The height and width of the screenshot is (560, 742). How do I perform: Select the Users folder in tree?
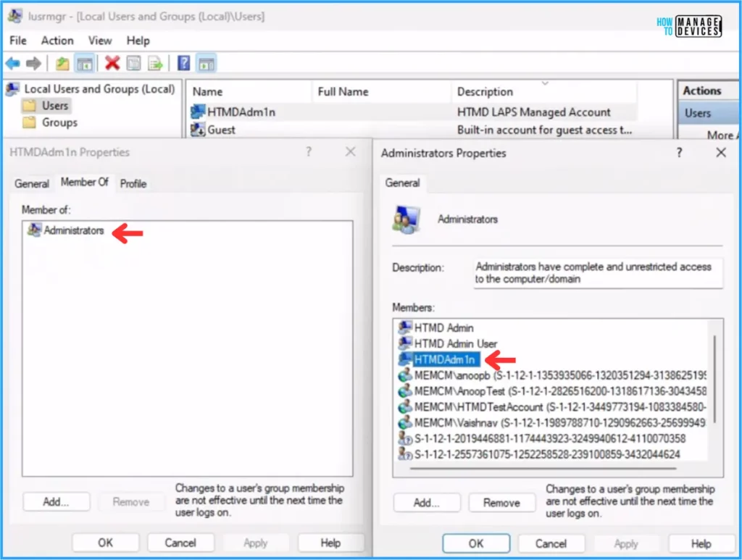(x=55, y=106)
